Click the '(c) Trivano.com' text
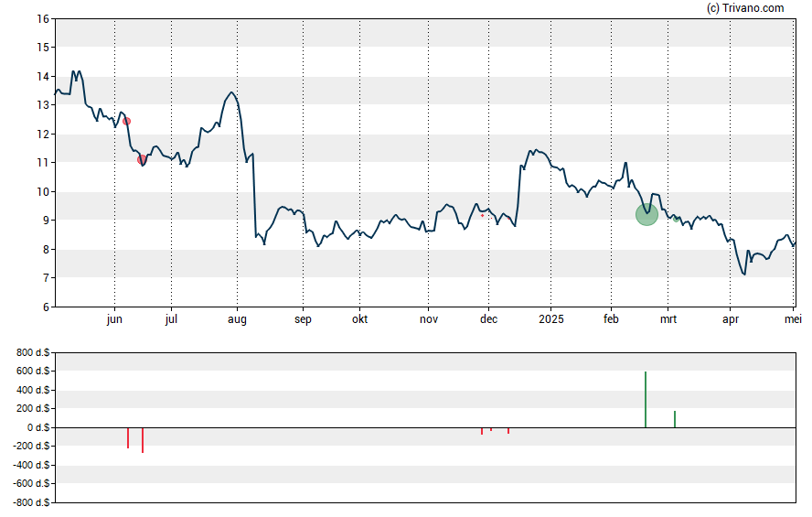The width and height of the screenshot is (812, 517). tap(745, 7)
